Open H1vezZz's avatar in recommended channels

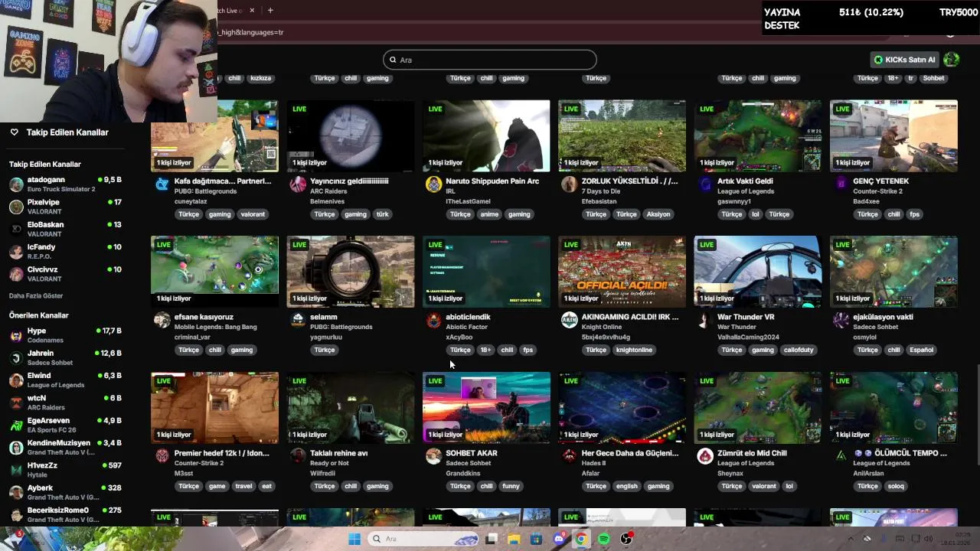click(x=16, y=470)
